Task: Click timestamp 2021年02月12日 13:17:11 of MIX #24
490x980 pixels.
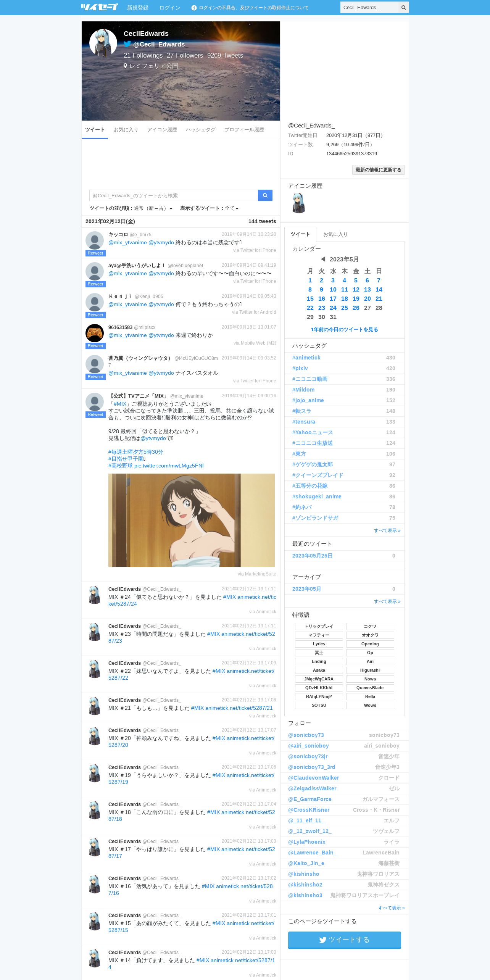Action: 249,589
